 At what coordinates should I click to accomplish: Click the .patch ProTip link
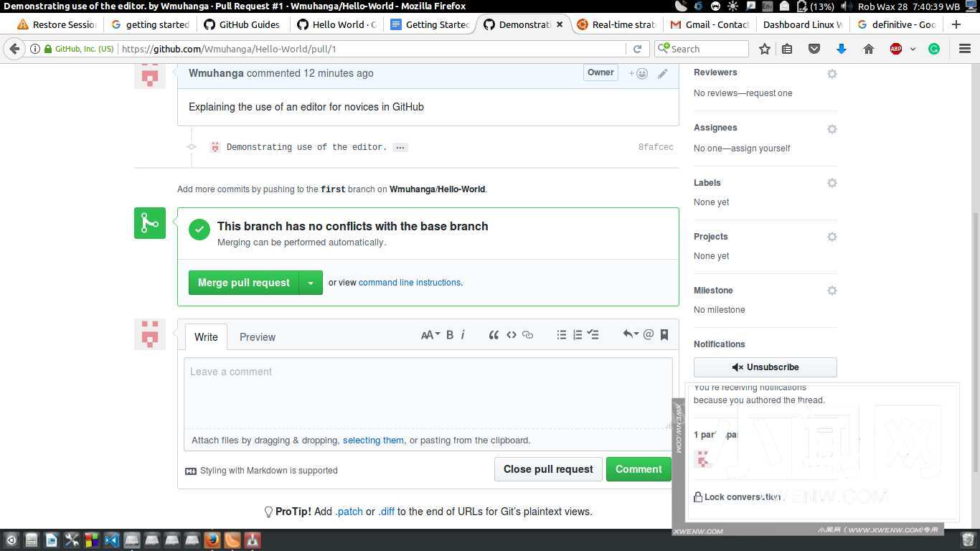click(349, 512)
